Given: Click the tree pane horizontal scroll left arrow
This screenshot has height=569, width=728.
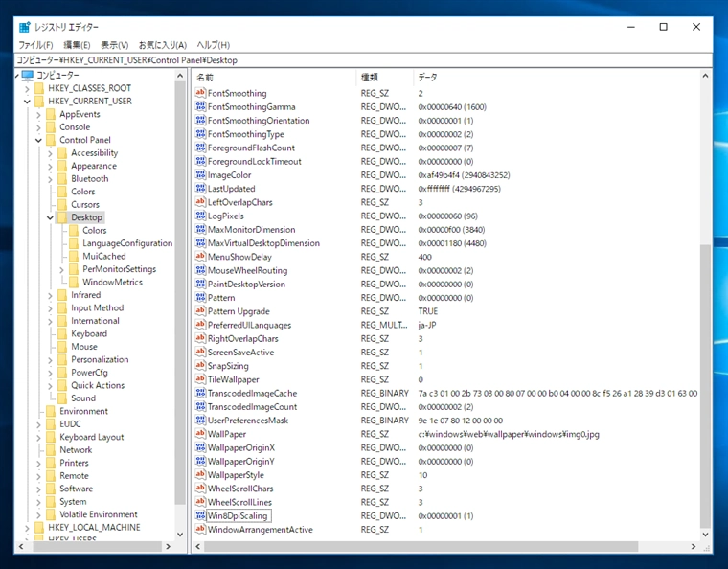Looking at the screenshot, I should click(x=21, y=546).
